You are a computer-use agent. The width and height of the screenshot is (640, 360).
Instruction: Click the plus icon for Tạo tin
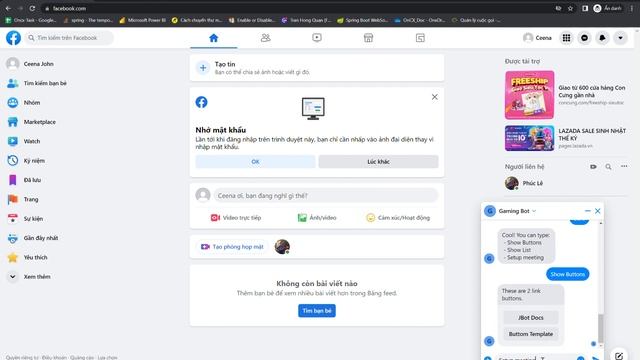203,68
